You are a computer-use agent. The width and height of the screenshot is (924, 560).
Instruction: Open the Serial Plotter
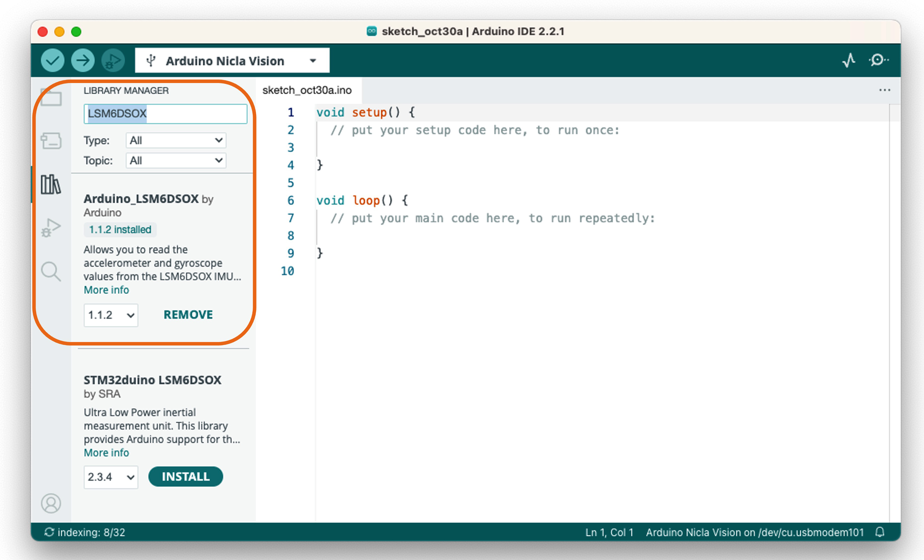[849, 60]
